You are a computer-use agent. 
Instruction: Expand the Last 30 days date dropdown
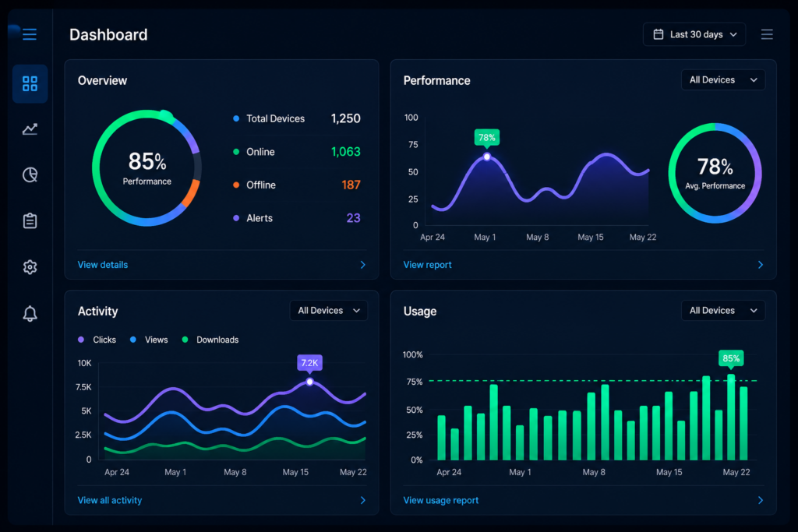click(694, 34)
